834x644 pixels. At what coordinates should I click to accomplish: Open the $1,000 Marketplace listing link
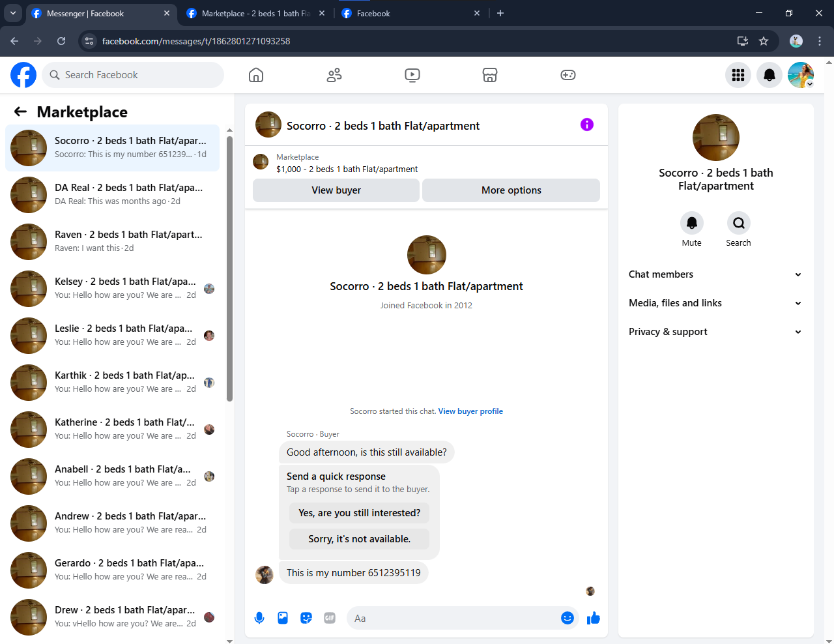[x=347, y=169]
